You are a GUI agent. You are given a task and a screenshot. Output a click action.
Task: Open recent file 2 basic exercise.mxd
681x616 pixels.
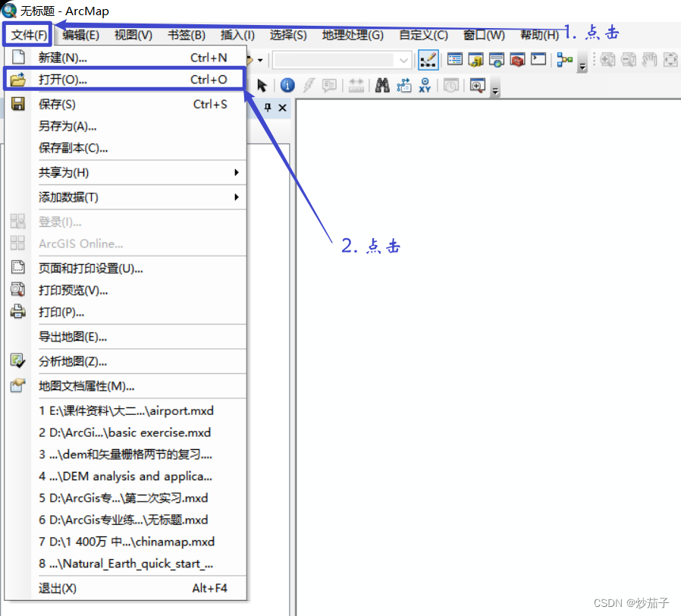(x=125, y=432)
